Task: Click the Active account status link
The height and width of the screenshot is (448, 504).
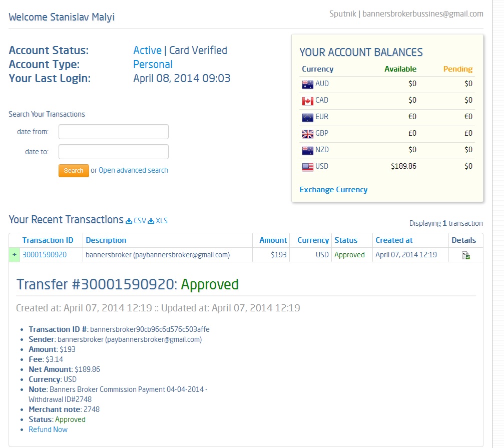Action: 147,51
